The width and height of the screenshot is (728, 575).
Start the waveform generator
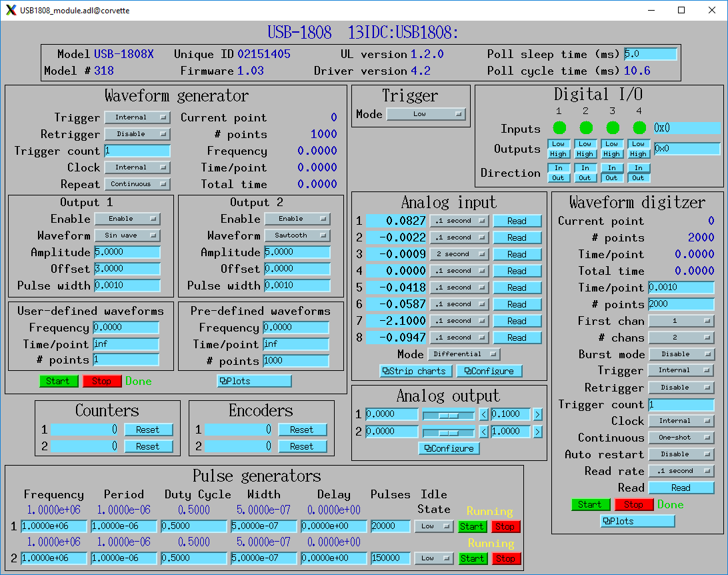tap(59, 382)
